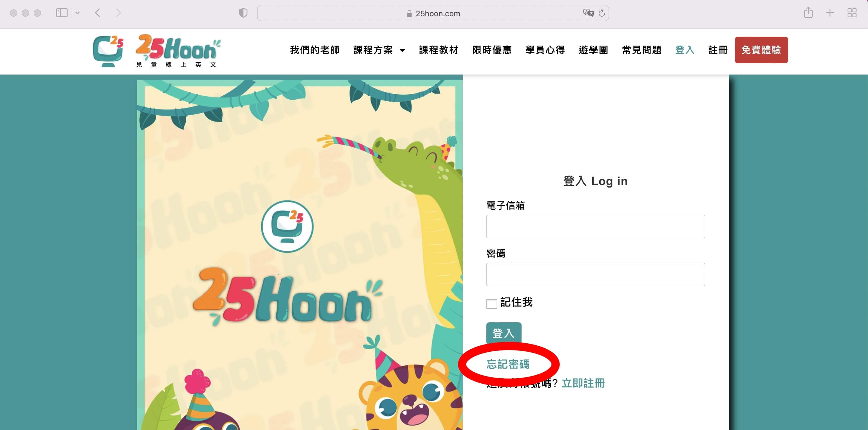Check the 記住我 checkbox

click(x=492, y=304)
